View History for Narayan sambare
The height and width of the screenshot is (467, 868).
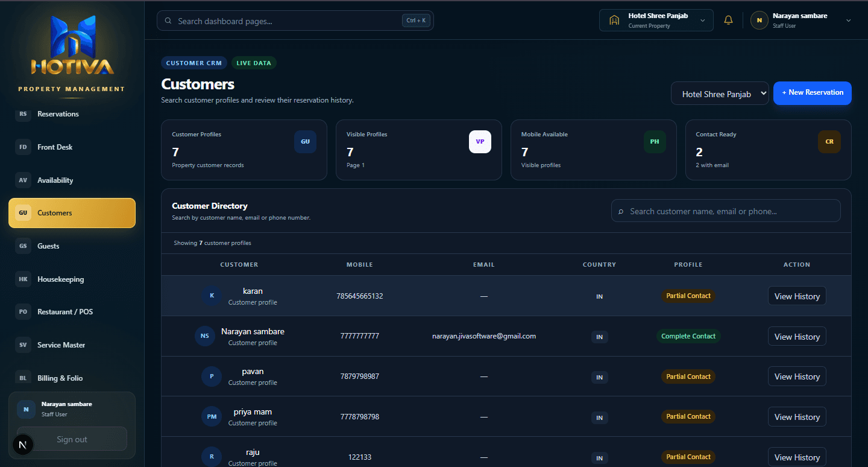tap(797, 337)
